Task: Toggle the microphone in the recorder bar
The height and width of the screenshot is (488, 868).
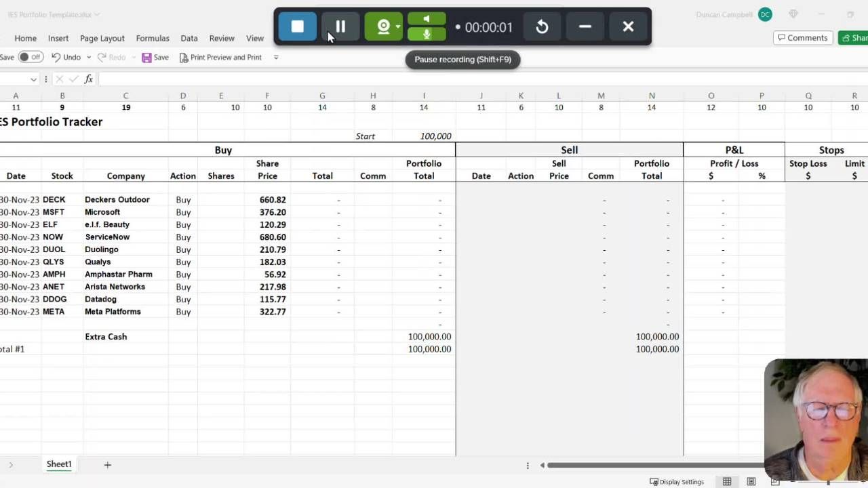Action: point(427,34)
